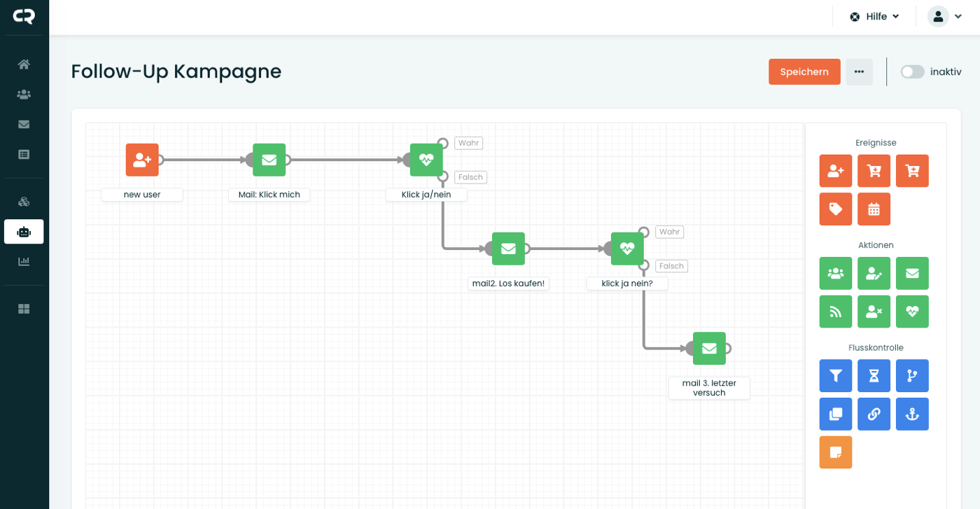This screenshot has width=980, height=509.
Task: Select the 'mail2. Los kaufen!' mail node
Action: (508, 249)
